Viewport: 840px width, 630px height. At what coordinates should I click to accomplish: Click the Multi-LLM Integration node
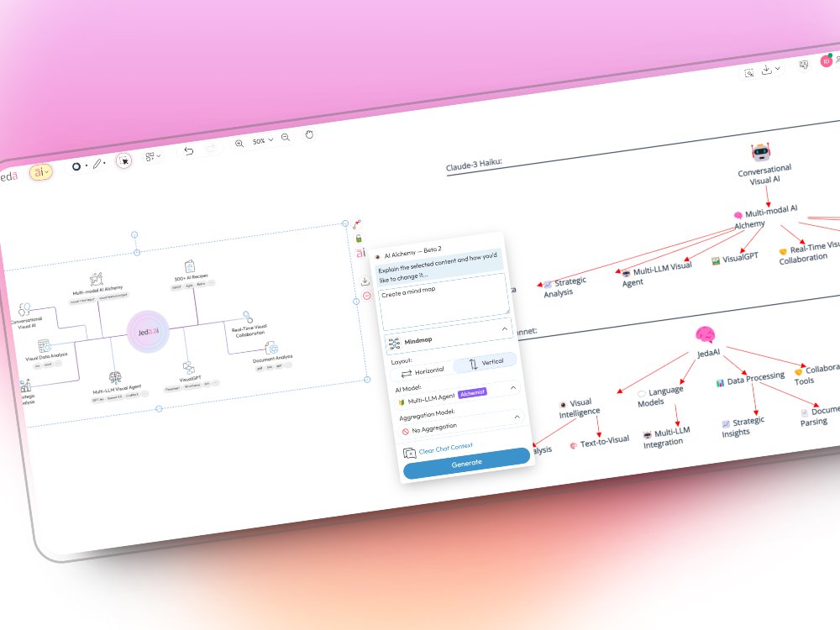click(666, 437)
